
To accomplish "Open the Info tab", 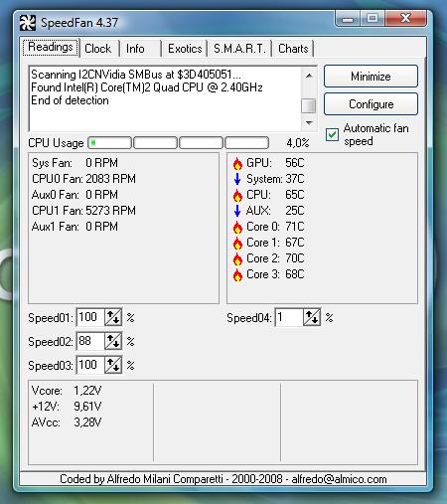I will click(140, 49).
